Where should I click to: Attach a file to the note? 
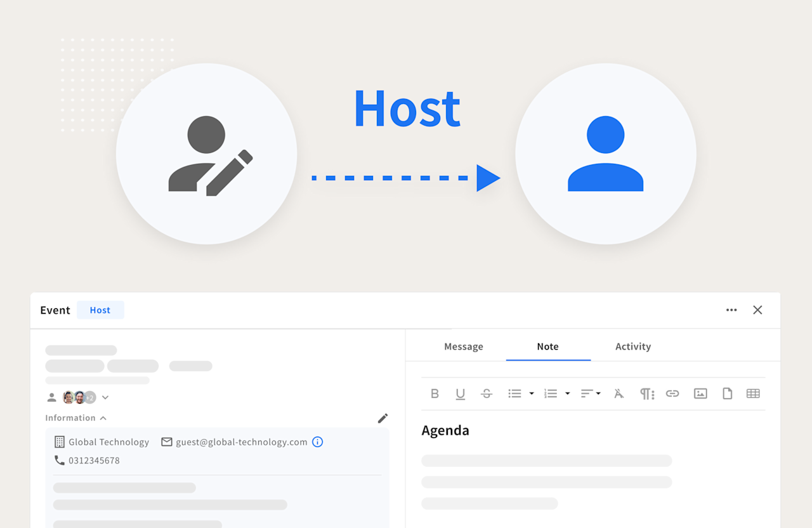pyautogui.click(x=727, y=393)
